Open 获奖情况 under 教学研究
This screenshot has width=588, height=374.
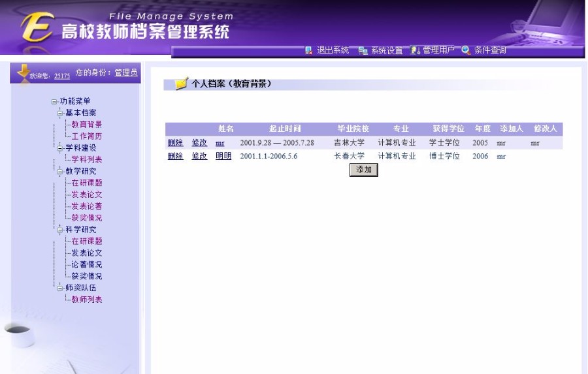[87, 218]
